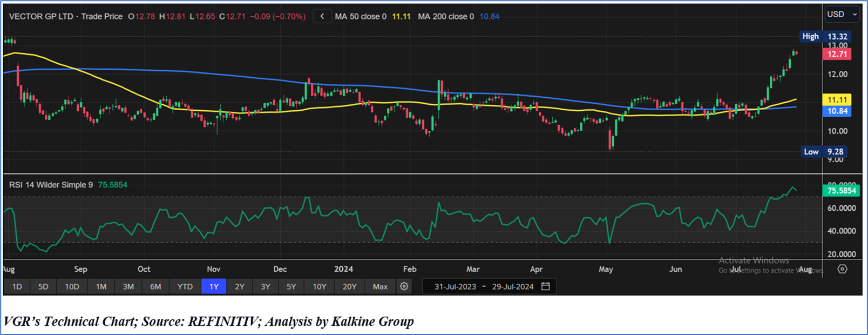Select the 6M time range
The width and height of the screenshot is (868, 335).
(x=155, y=286)
